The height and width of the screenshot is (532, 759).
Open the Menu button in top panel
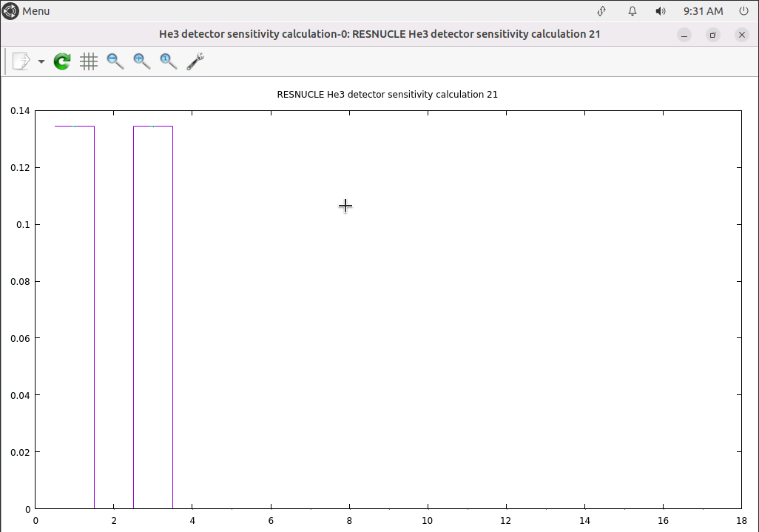click(36, 11)
